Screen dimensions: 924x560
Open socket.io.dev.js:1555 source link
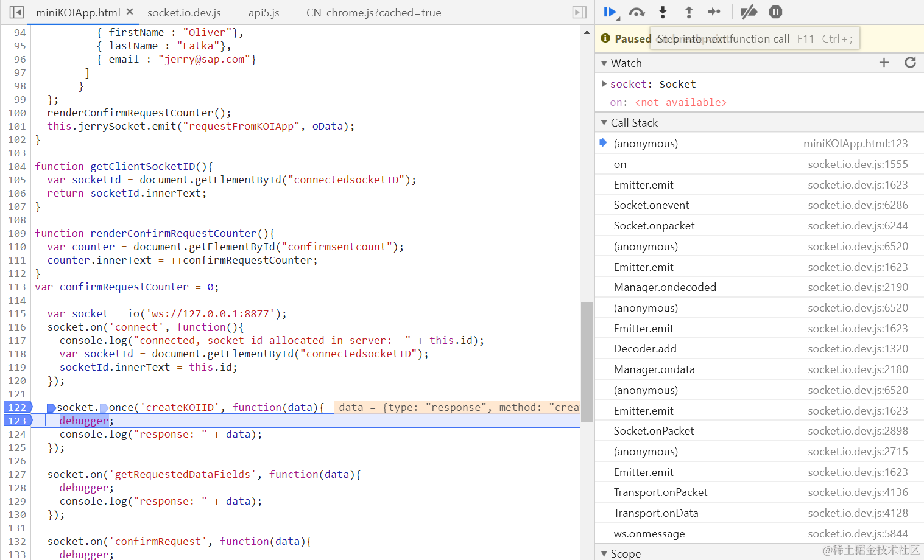(x=858, y=164)
